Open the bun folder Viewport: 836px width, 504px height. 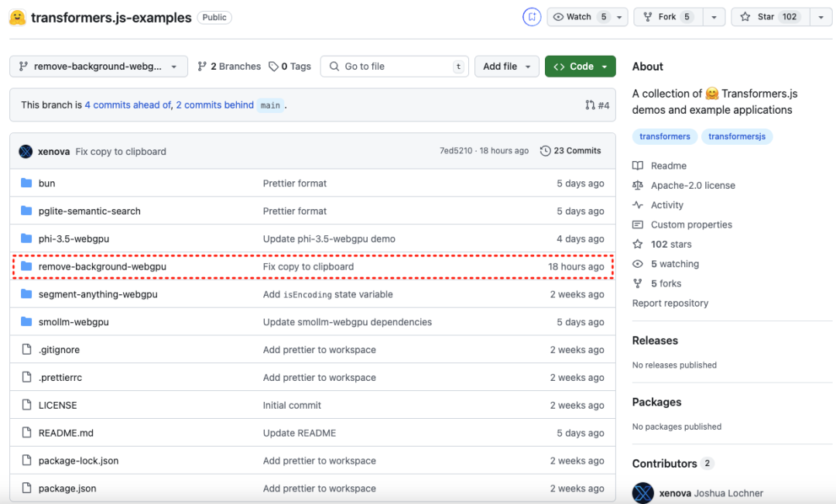(x=47, y=183)
